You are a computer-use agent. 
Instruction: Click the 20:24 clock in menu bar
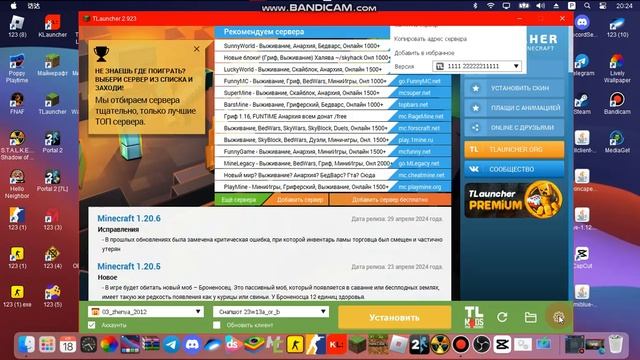pos(624,6)
